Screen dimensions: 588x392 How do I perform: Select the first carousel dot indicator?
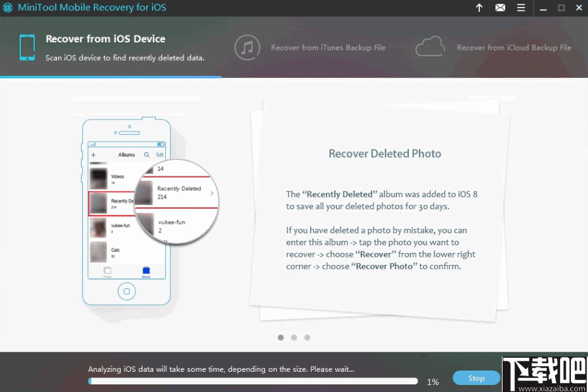point(280,338)
